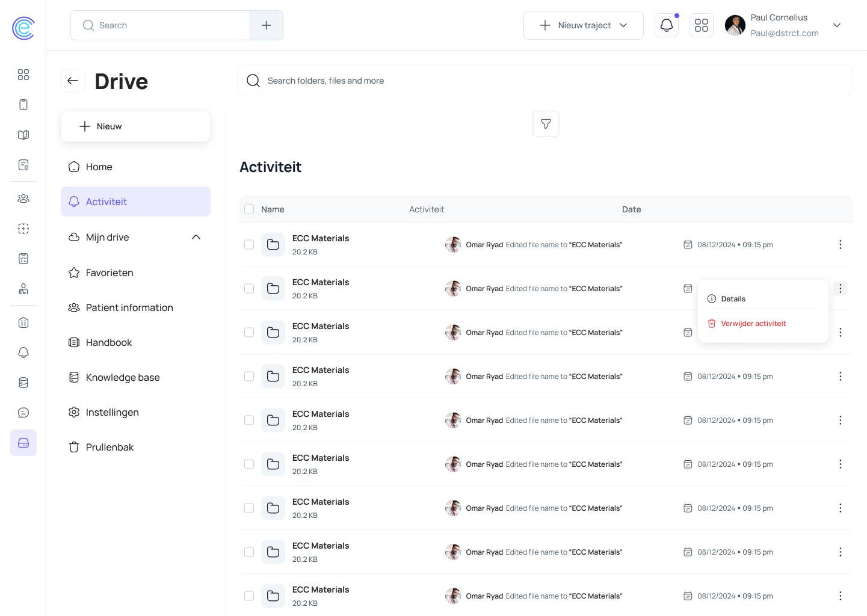Open the chat bubble icon in left rail

23,413
